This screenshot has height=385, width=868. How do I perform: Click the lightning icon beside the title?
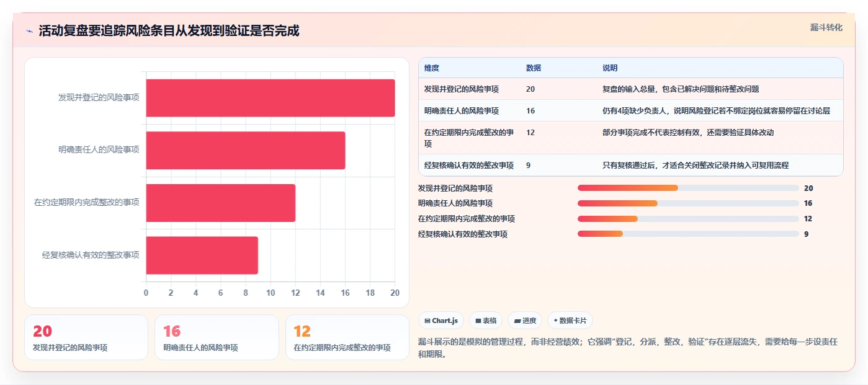point(30,30)
